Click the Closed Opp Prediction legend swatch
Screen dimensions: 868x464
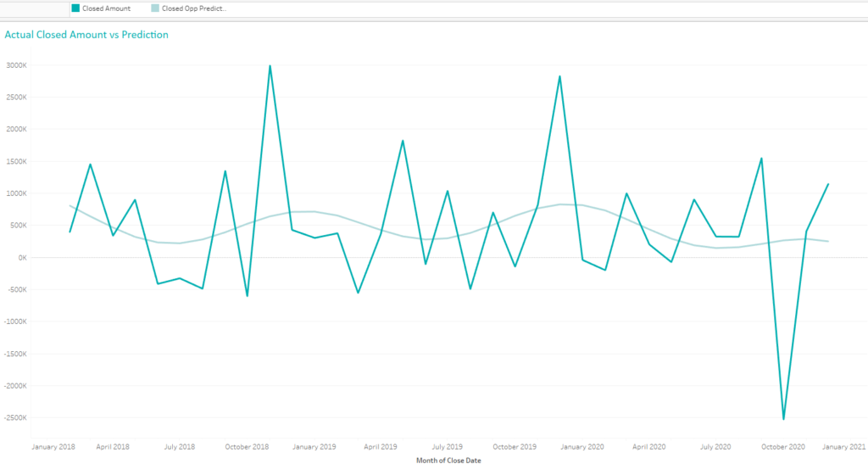tap(155, 8)
